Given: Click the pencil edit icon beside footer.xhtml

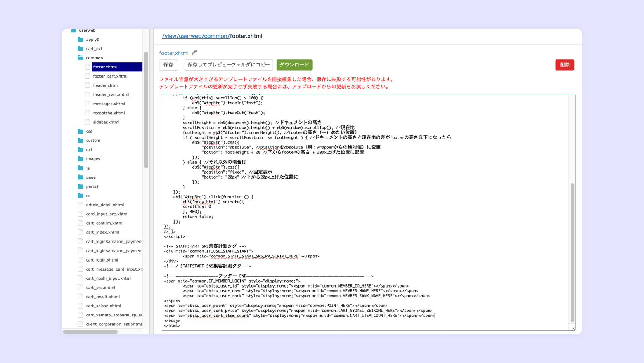Looking at the screenshot, I should pos(194,52).
